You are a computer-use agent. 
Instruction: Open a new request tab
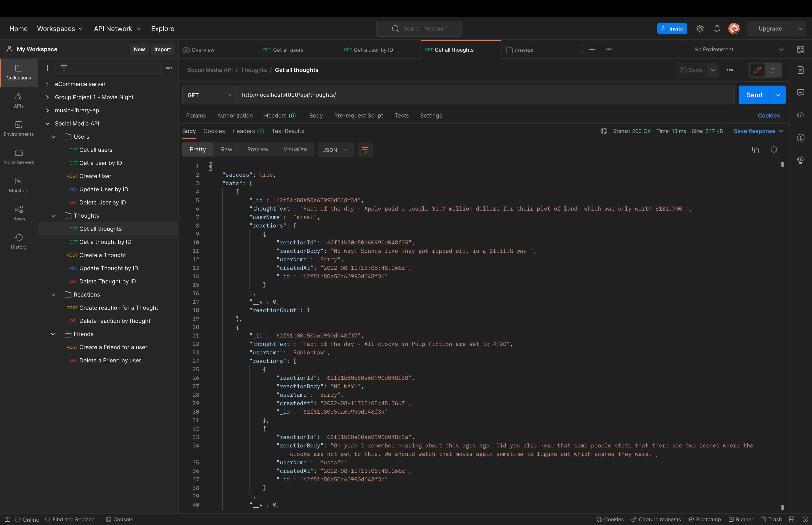pos(592,49)
